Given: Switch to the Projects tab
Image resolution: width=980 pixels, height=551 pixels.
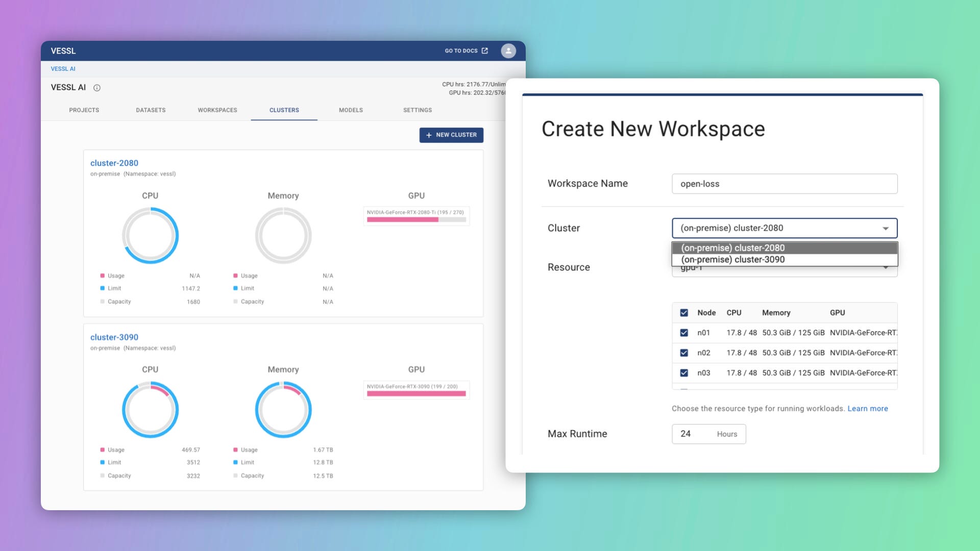Looking at the screenshot, I should (84, 110).
